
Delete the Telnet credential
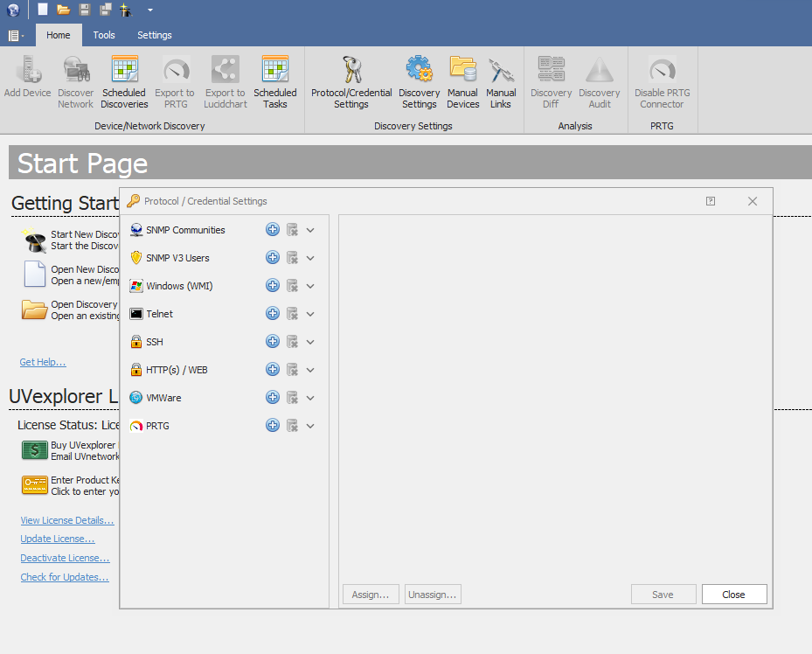click(x=293, y=314)
